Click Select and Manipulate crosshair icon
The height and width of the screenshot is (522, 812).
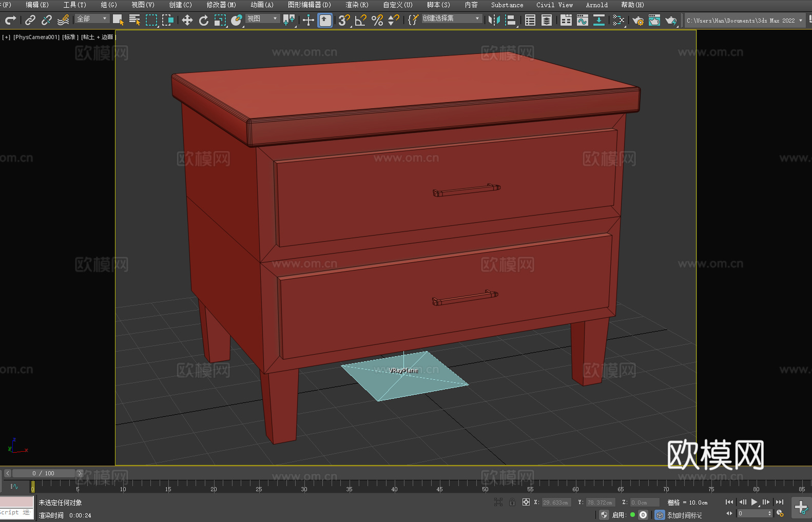(308, 20)
